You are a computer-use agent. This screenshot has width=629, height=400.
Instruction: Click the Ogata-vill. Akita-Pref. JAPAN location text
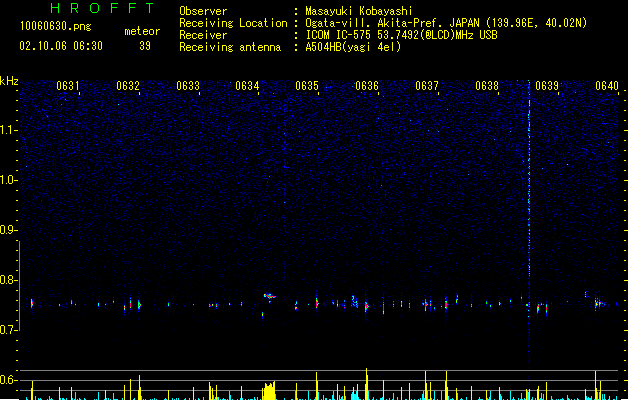(446, 23)
